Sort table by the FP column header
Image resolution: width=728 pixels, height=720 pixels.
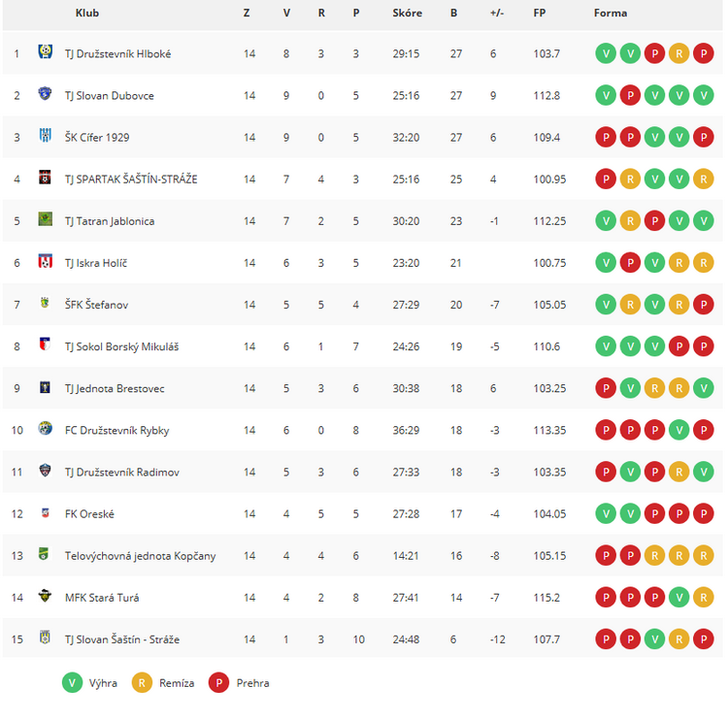pos(540,13)
